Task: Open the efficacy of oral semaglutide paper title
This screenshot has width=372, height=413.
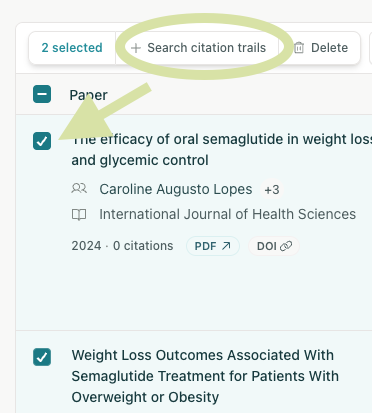Action: (222, 150)
